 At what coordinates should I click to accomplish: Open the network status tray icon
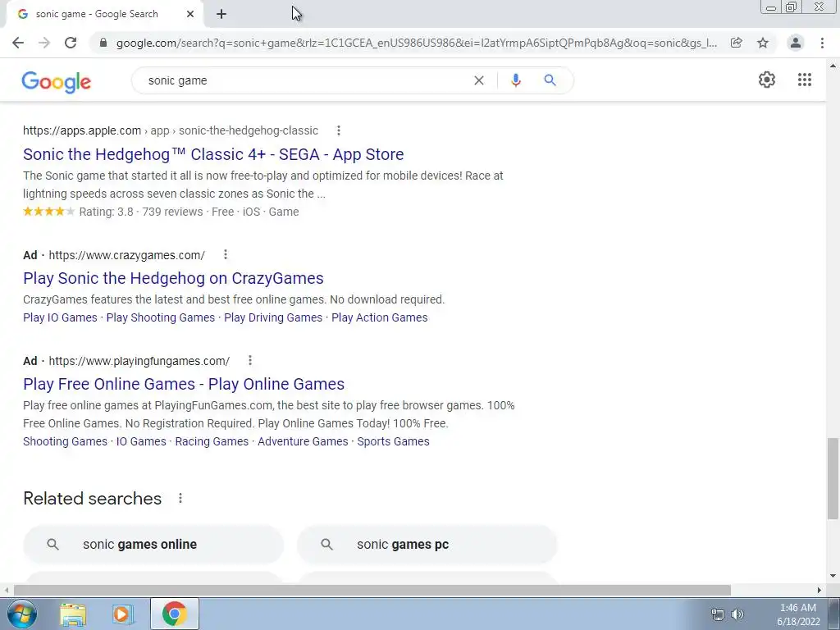pyautogui.click(x=717, y=614)
